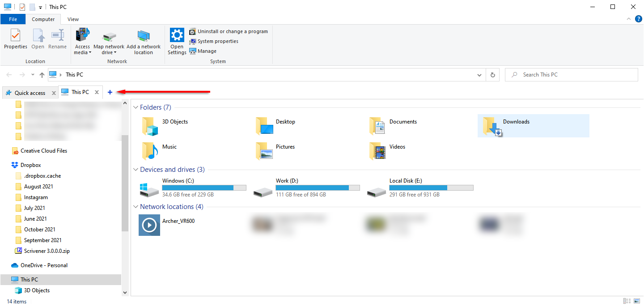Select the Downloads folder
The height and width of the screenshot is (307, 644).
[x=534, y=126]
